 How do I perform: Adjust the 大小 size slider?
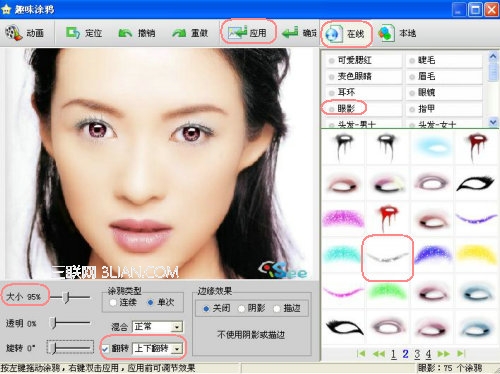pos(67,297)
